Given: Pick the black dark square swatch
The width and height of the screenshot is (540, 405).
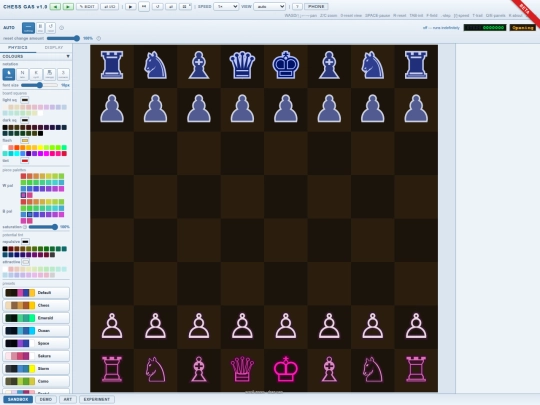Looking at the screenshot, I should 5,127.
